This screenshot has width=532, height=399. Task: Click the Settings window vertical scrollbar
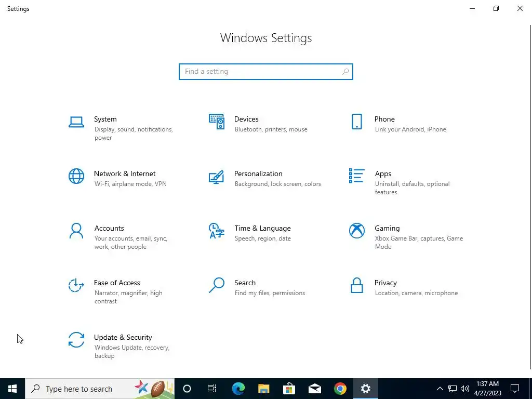(x=530, y=197)
